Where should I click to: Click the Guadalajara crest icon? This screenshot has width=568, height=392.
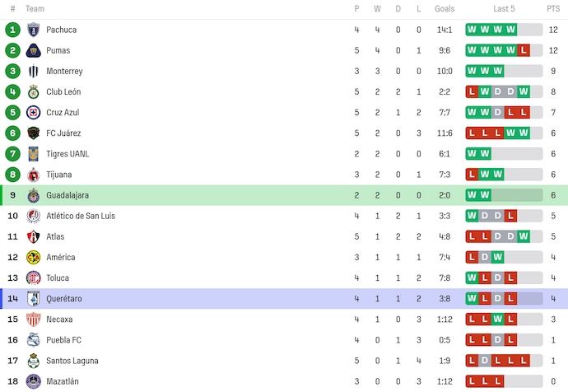pyautogui.click(x=34, y=195)
